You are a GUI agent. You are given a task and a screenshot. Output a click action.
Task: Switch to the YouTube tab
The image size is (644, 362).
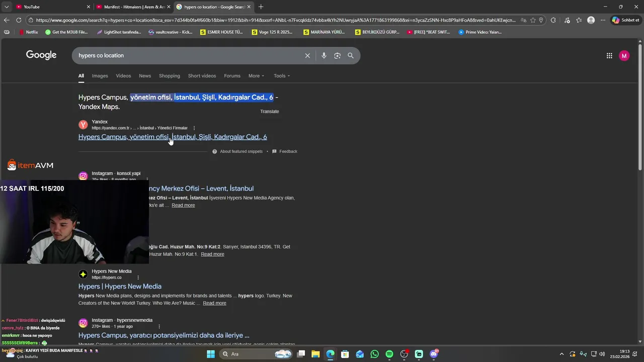click(x=50, y=7)
